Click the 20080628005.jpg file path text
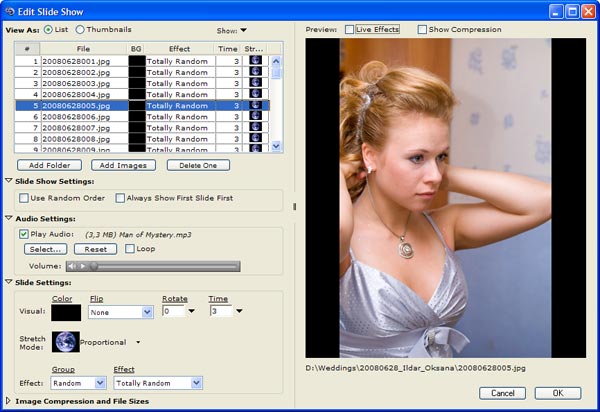The height and width of the screenshot is (412, 600). coord(415,368)
